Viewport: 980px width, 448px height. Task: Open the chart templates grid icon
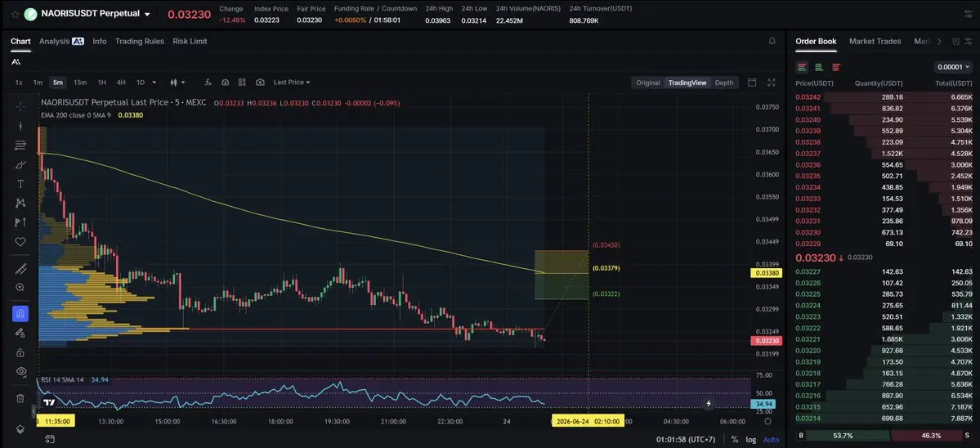tap(242, 83)
